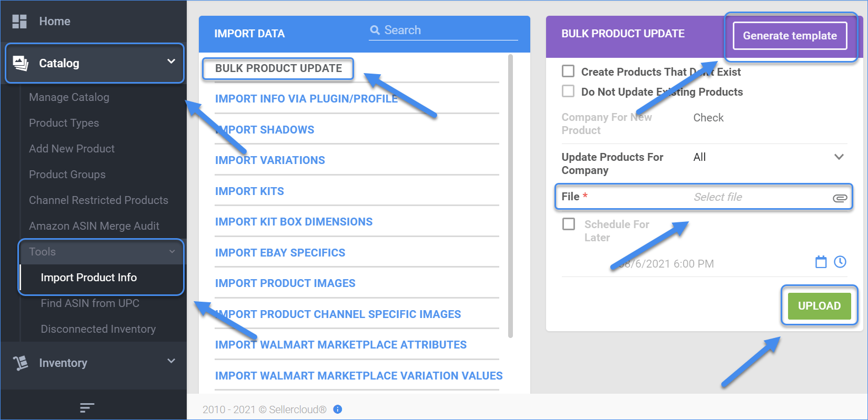Collapse the Tools submenu chevron
Image resolution: width=868 pixels, height=420 pixels.
click(x=172, y=252)
